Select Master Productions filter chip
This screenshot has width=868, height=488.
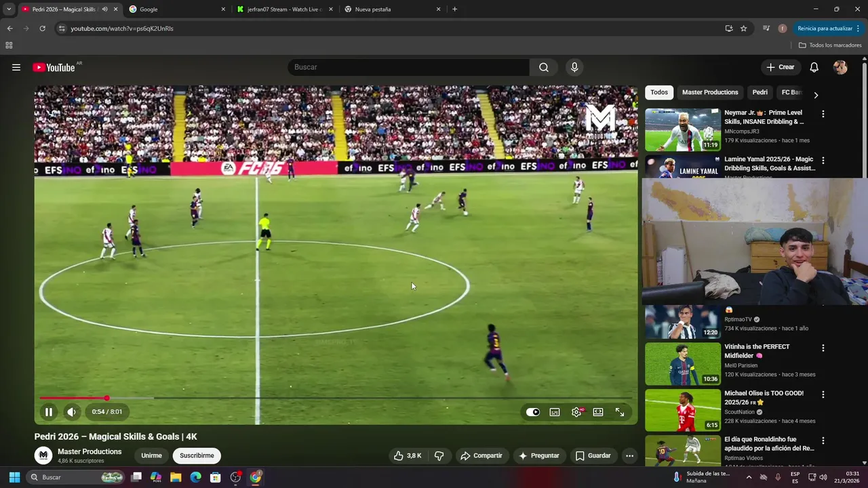coord(710,92)
